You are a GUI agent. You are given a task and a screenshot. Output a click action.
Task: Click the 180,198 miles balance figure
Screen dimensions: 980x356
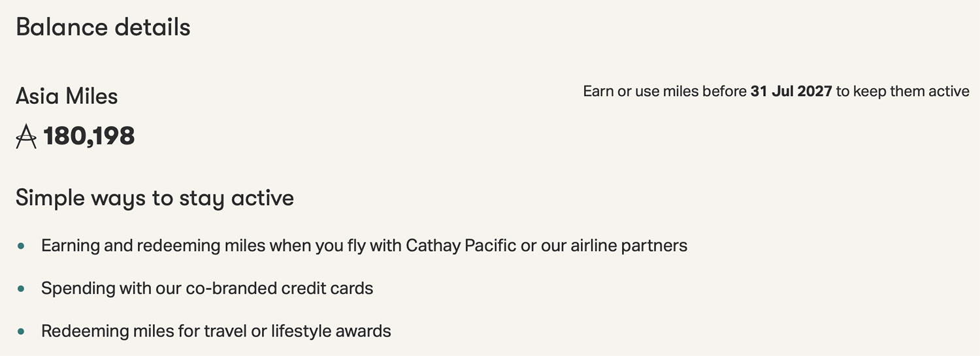pos(89,137)
